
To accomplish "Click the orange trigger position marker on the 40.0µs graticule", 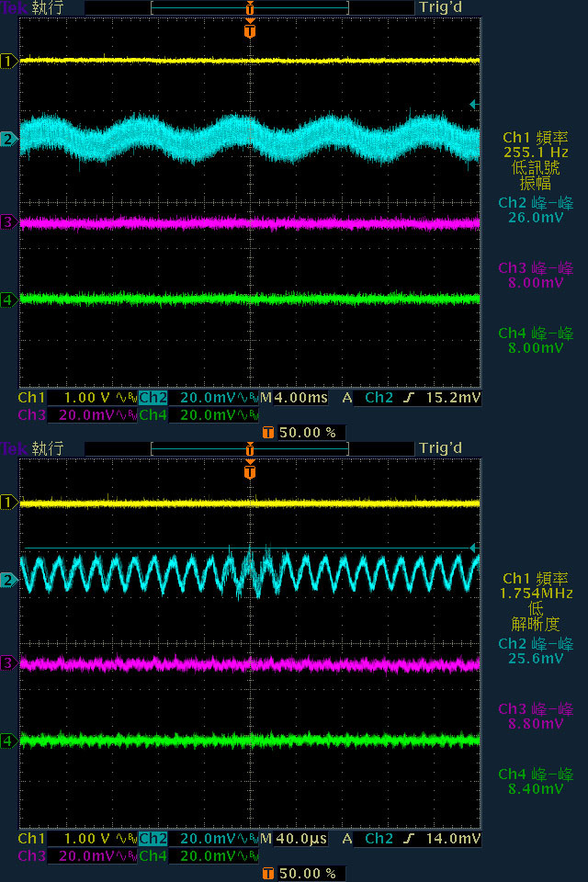I will point(250,469).
